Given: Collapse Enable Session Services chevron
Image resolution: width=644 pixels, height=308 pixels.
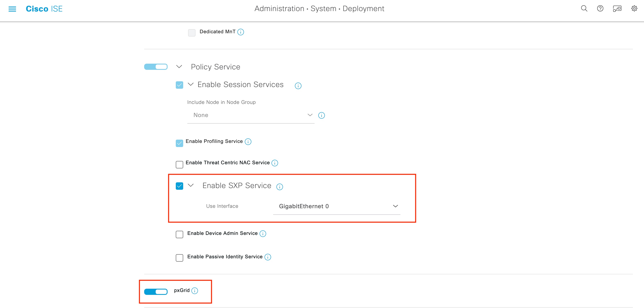Looking at the screenshot, I should (191, 84).
